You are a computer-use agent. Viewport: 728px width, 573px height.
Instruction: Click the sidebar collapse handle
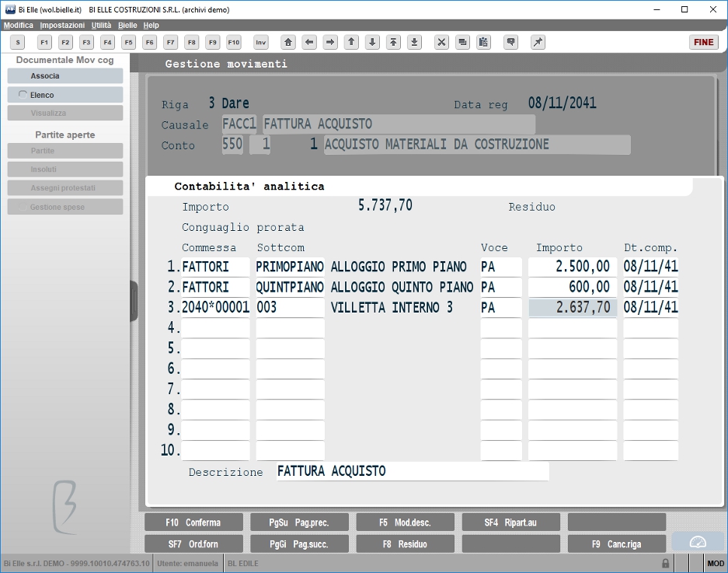(134, 301)
